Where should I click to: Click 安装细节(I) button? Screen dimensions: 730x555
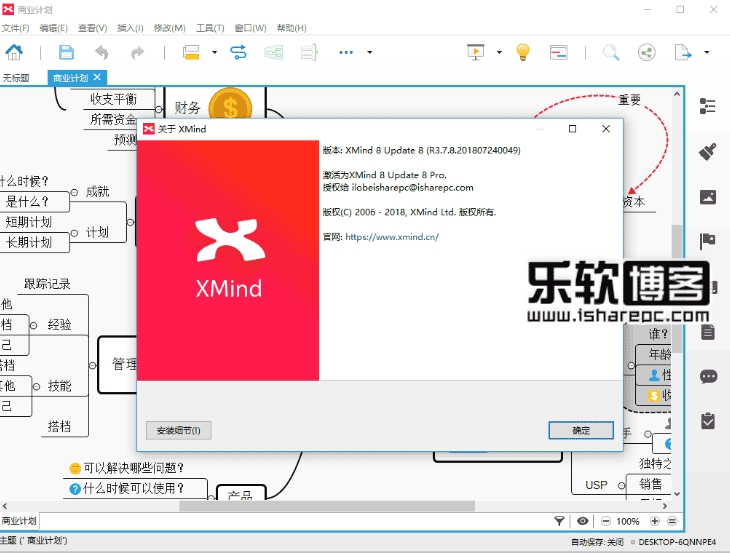pyautogui.click(x=179, y=431)
